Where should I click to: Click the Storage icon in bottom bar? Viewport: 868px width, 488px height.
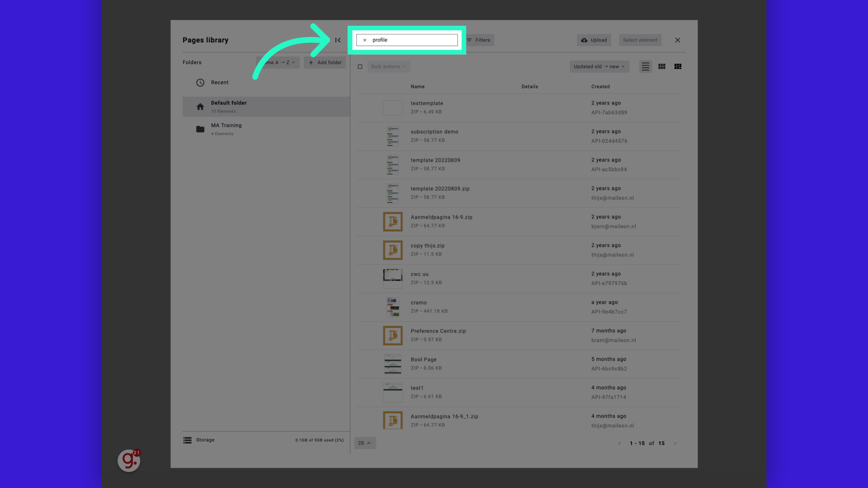(x=187, y=440)
